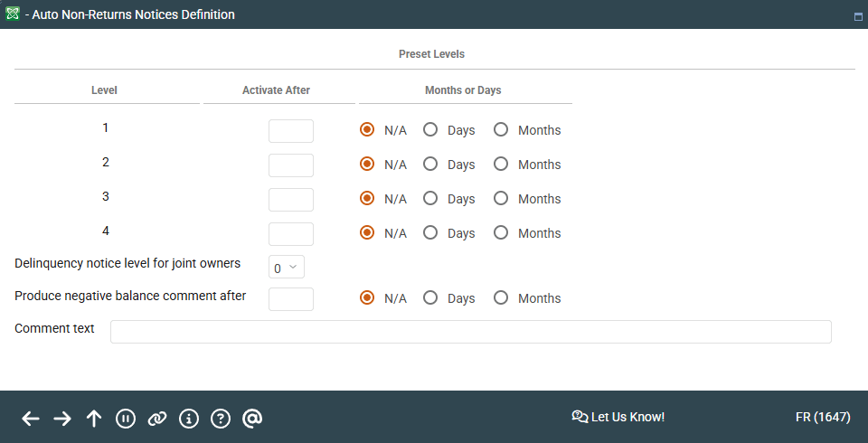This screenshot has height=443, width=868.
Task: Click the up arrow icon
Action: [x=94, y=419]
